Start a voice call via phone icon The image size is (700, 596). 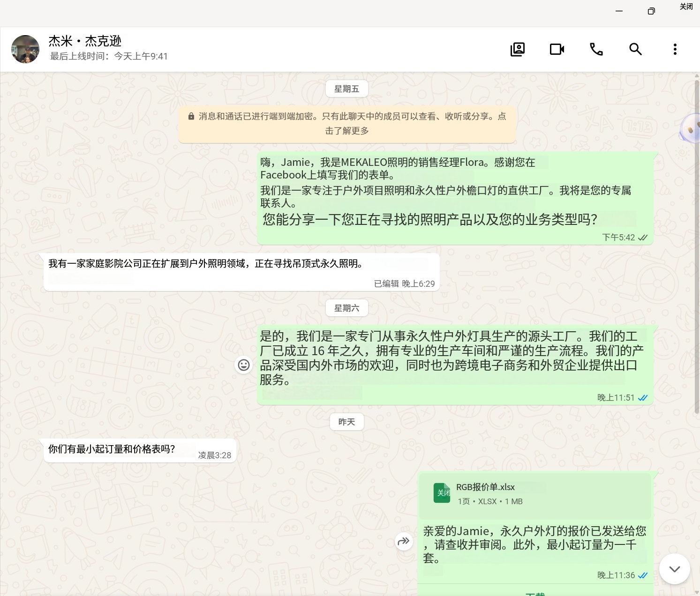pyautogui.click(x=596, y=49)
